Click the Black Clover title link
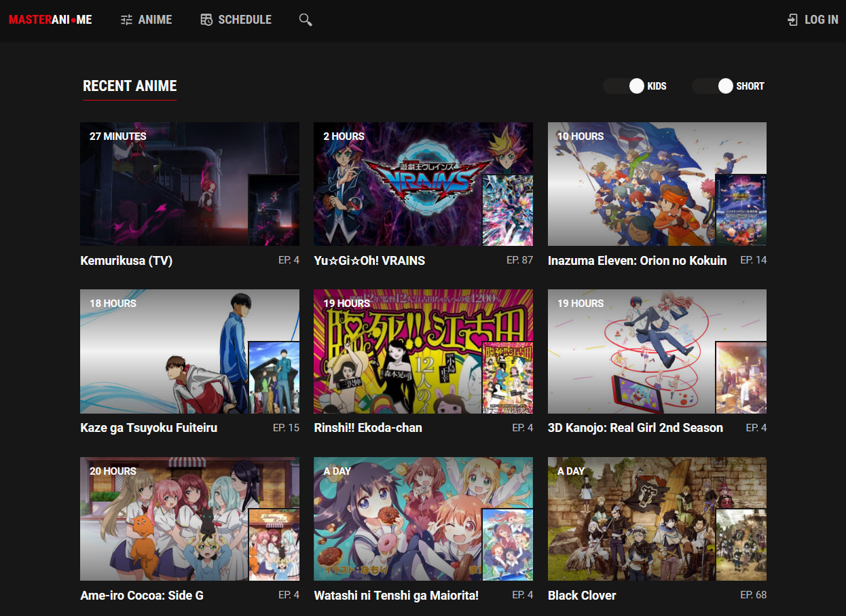 [582, 596]
